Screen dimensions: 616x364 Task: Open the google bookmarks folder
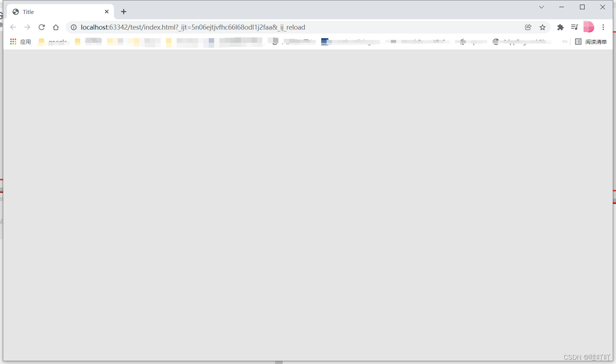pos(53,42)
